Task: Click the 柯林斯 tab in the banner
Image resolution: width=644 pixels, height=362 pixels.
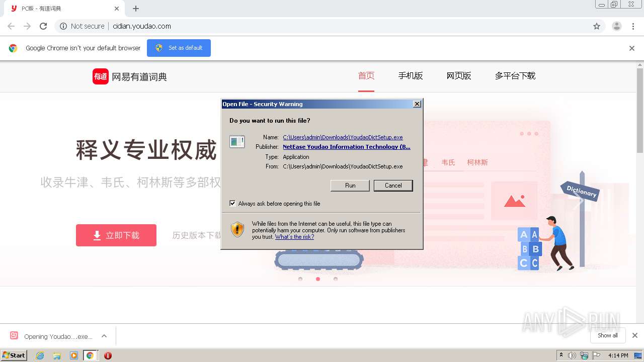Action: tap(477, 162)
